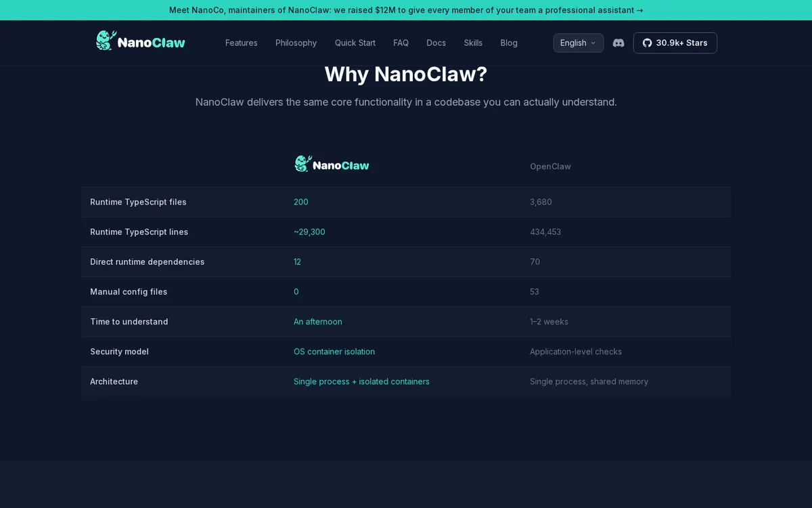Viewport: 812px width, 508px height.
Task: Click the Direct runtime dependencies label
Action: (x=148, y=261)
